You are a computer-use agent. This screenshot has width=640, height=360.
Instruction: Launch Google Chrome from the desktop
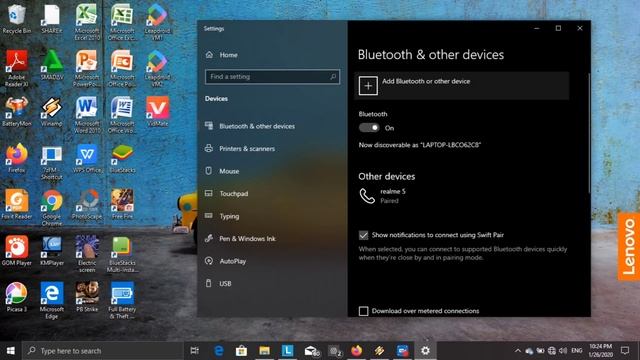(51, 208)
